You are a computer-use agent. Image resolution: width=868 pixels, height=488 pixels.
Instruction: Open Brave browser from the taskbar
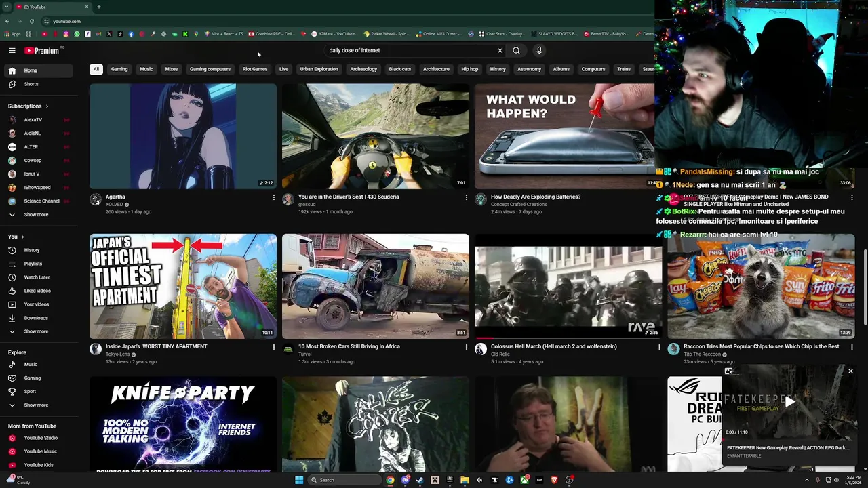[x=554, y=480]
